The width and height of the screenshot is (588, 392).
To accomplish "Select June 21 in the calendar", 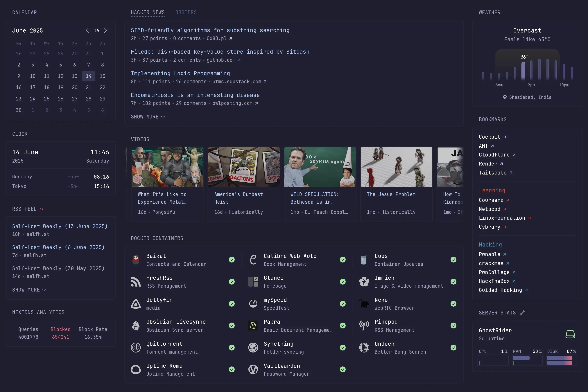I will [89, 87].
